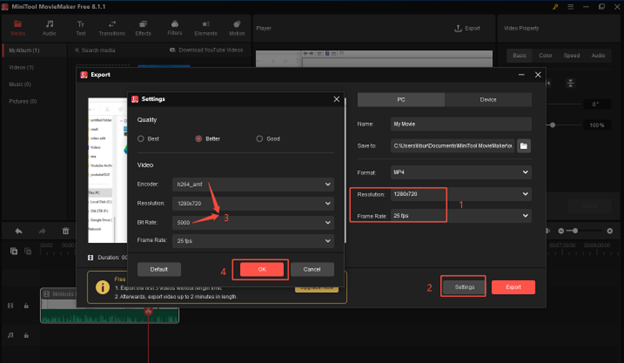
Task: Switch to Color tab in Video Property
Action: coord(546,56)
